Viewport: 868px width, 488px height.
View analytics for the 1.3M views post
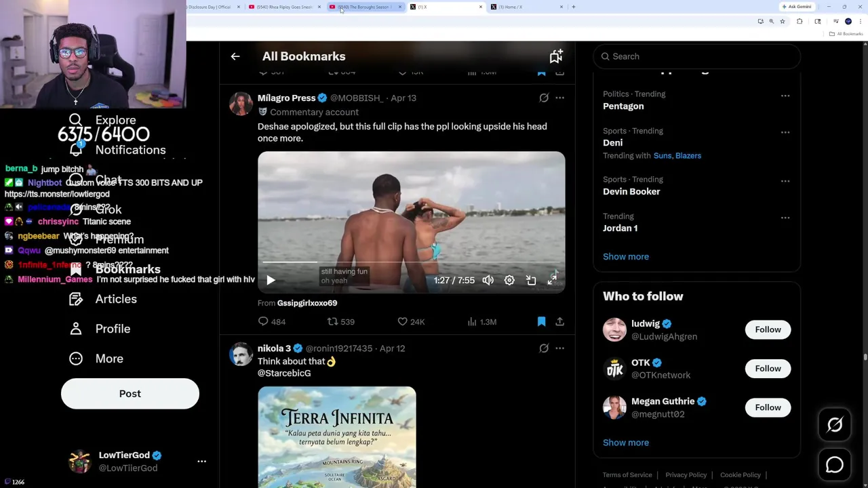click(482, 322)
